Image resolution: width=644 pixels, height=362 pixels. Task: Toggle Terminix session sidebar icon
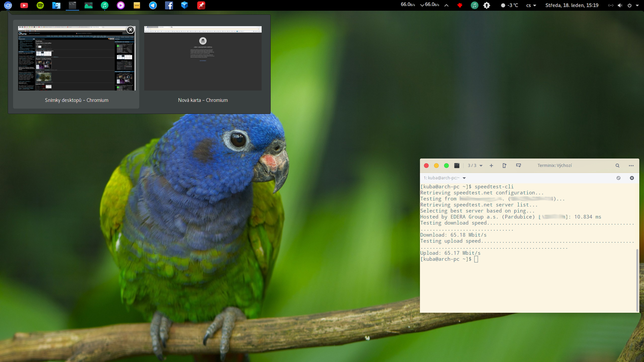pyautogui.click(x=457, y=166)
